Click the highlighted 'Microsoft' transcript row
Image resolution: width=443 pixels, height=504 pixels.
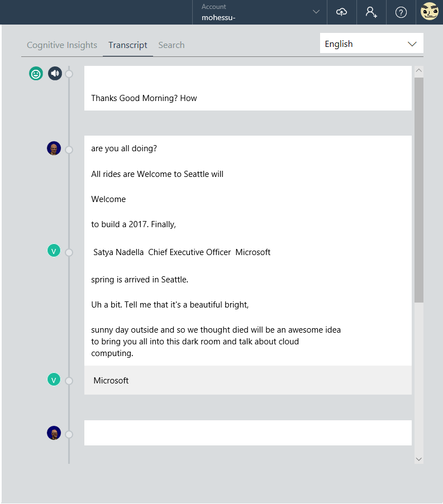click(x=247, y=380)
